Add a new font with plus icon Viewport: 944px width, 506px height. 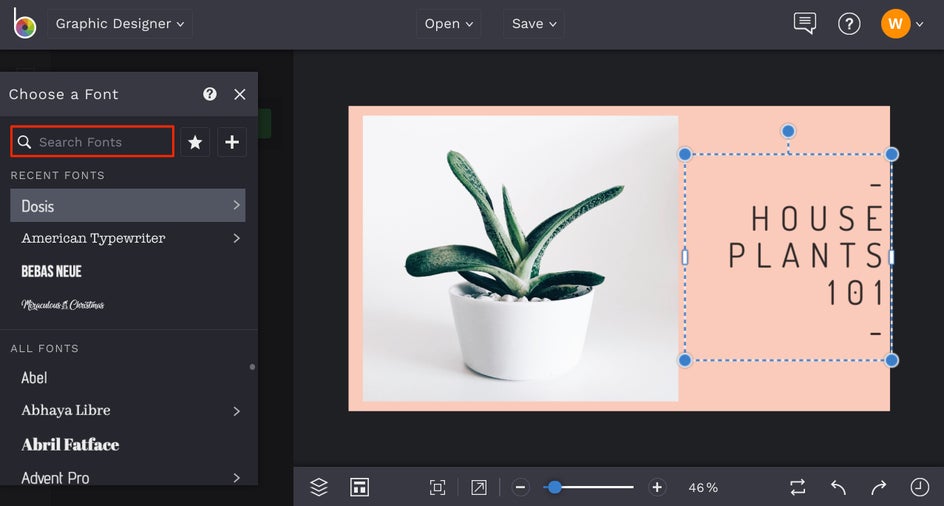click(232, 142)
